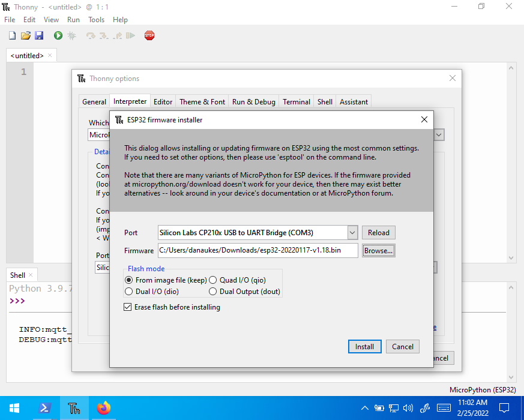This screenshot has width=524, height=420.
Task: Switch to Editor tab in Thonny options
Action: pyautogui.click(x=163, y=101)
